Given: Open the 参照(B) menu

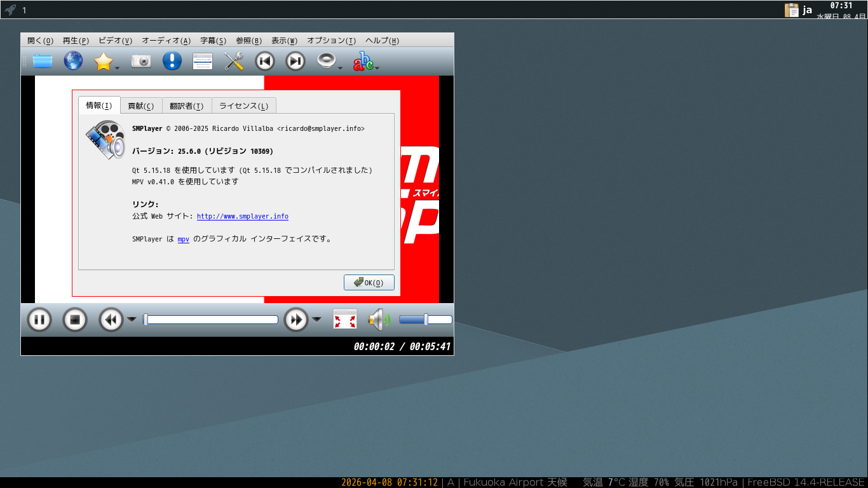Looking at the screenshot, I should pos(249,41).
